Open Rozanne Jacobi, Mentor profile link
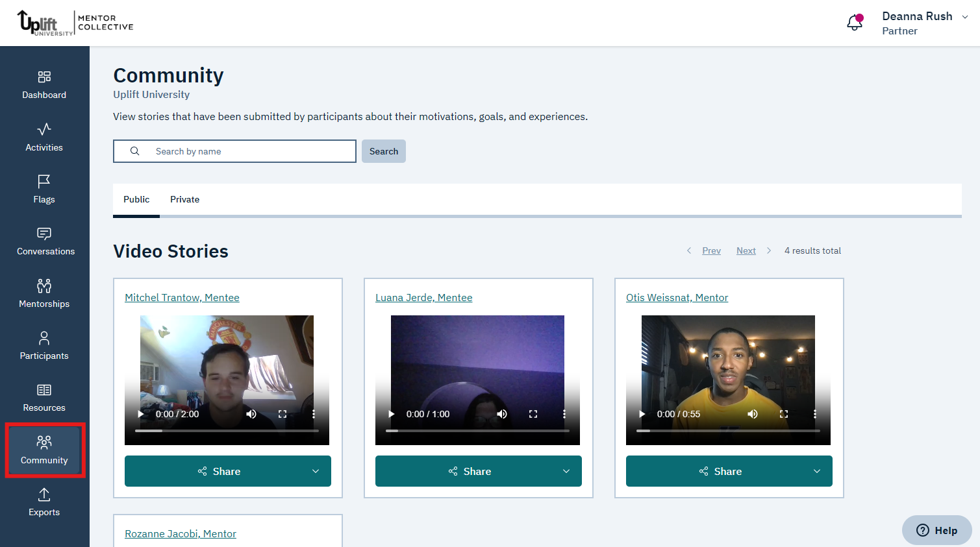980x547 pixels. point(181,533)
